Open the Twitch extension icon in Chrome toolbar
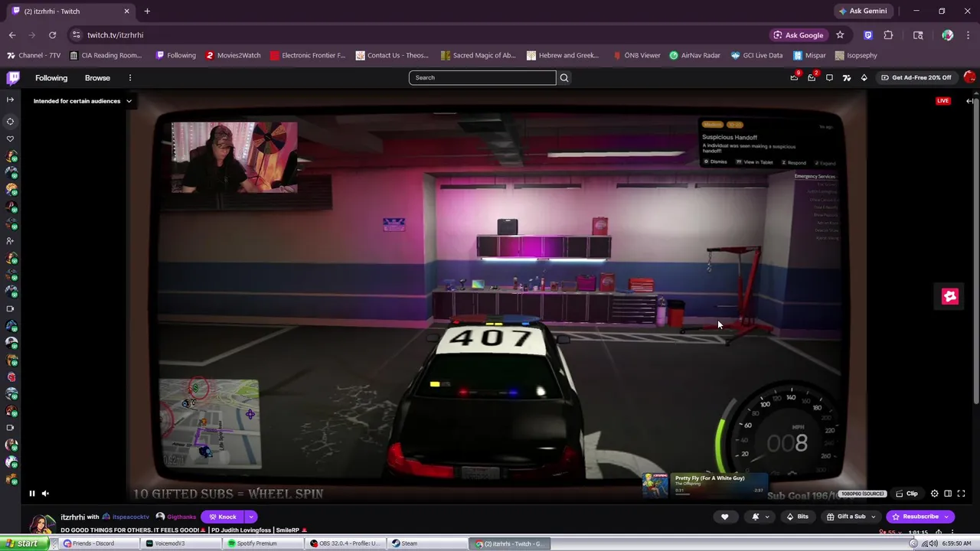This screenshot has height=551, width=980. [867, 35]
